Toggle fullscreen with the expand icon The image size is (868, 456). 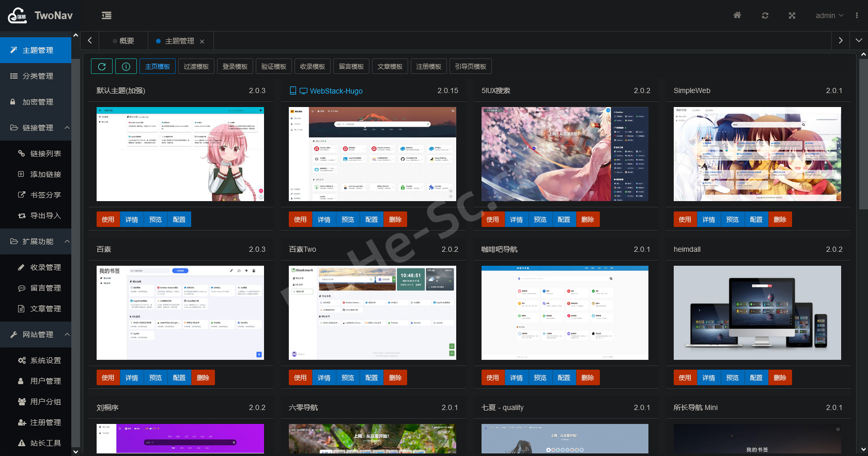point(792,16)
